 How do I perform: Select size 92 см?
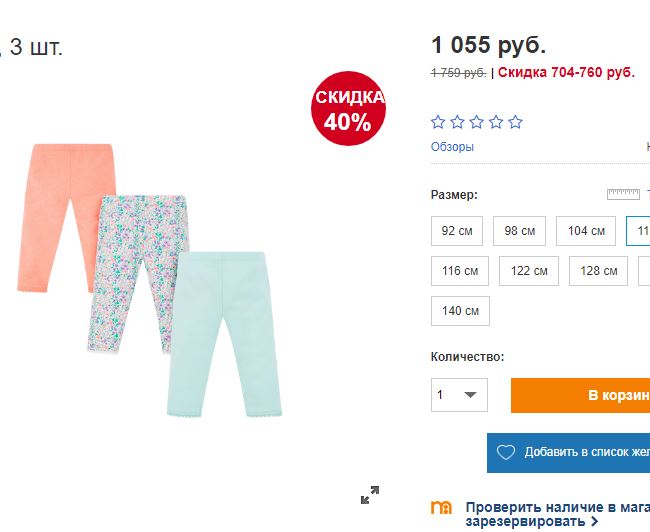(x=457, y=231)
